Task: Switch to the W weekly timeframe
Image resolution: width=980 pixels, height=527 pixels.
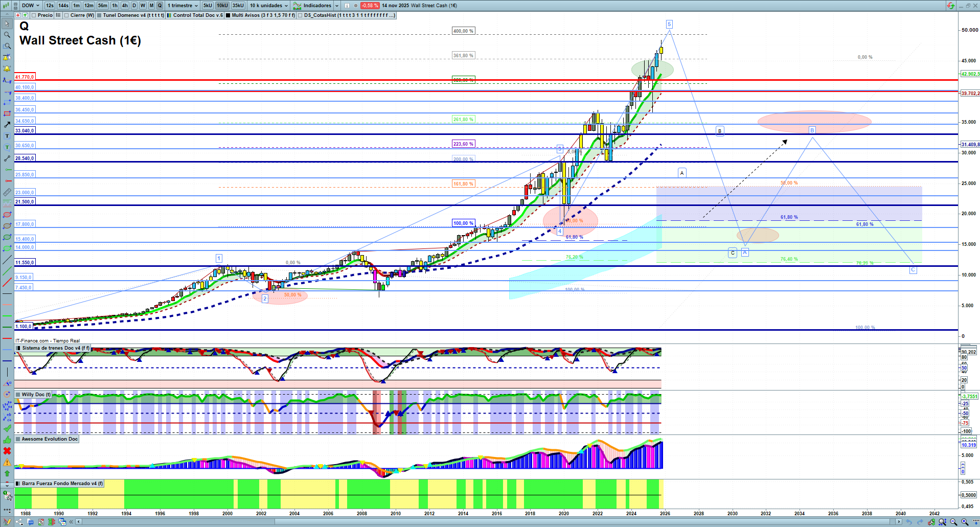Action: (143, 6)
